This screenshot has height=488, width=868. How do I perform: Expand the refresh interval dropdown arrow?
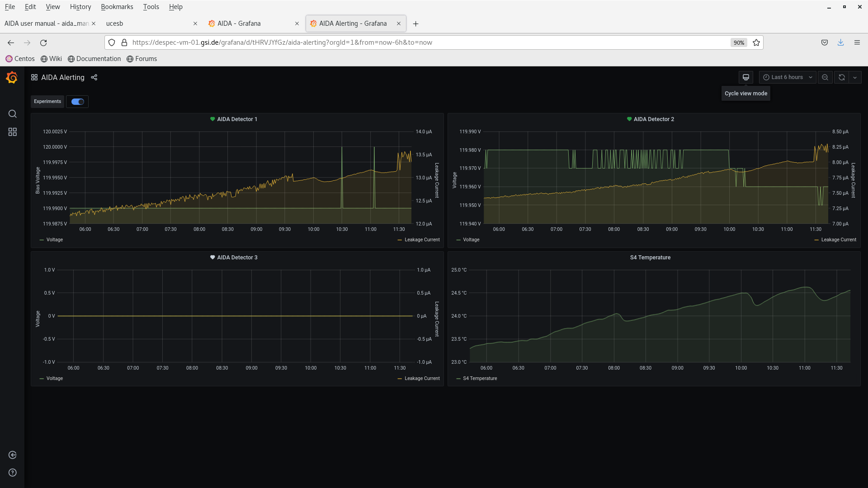855,77
